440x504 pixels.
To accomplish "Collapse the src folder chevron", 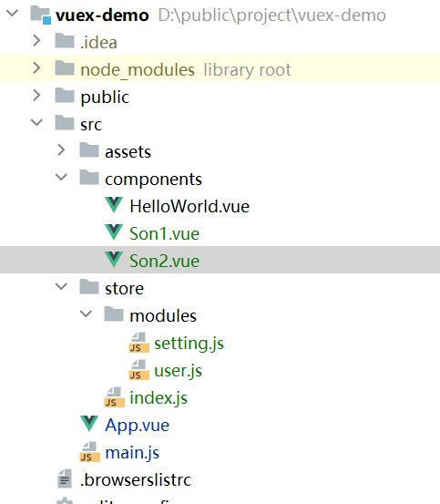I will click(x=36, y=123).
